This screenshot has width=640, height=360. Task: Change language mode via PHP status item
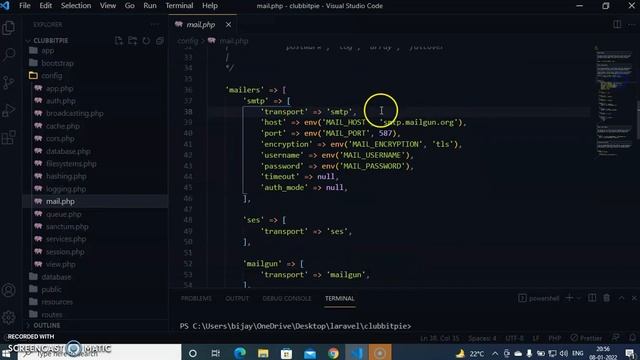[554, 338]
